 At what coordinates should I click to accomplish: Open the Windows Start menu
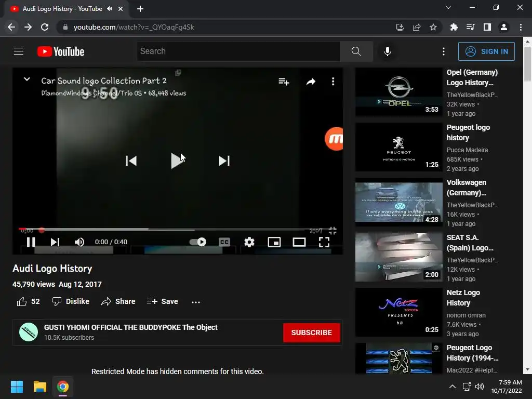point(17,387)
